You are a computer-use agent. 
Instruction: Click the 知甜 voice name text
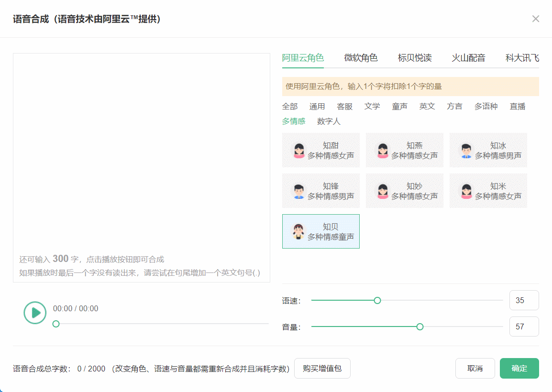(331, 146)
